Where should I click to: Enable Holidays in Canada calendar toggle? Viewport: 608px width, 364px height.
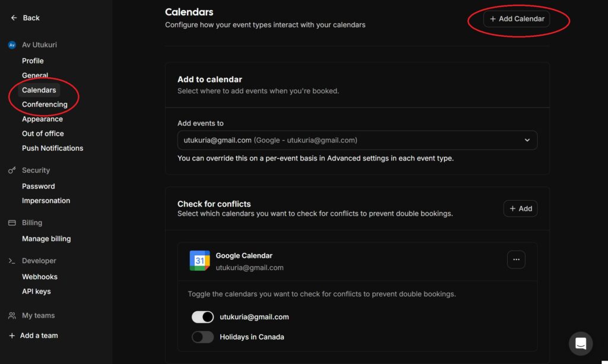pyautogui.click(x=202, y=337)
